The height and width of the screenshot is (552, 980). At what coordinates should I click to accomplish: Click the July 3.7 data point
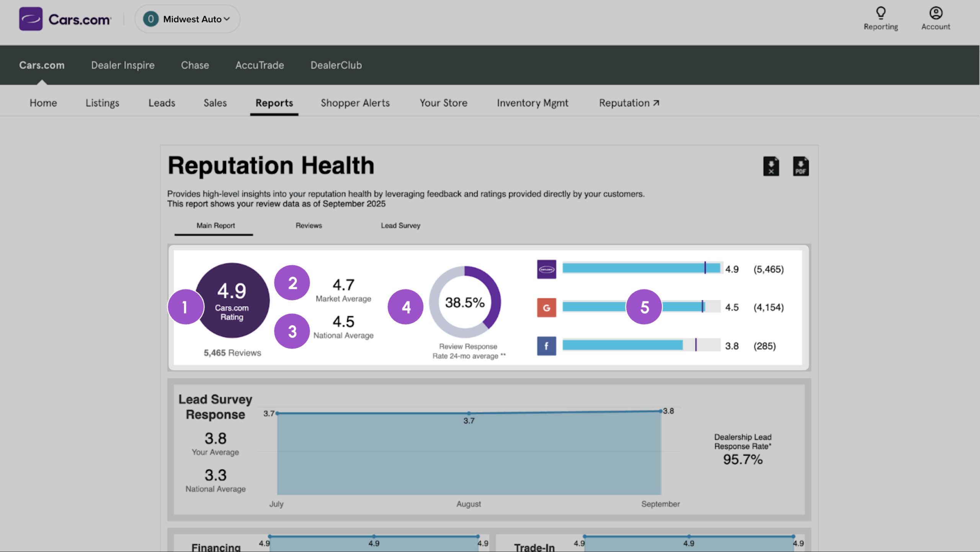coord(277,414)
